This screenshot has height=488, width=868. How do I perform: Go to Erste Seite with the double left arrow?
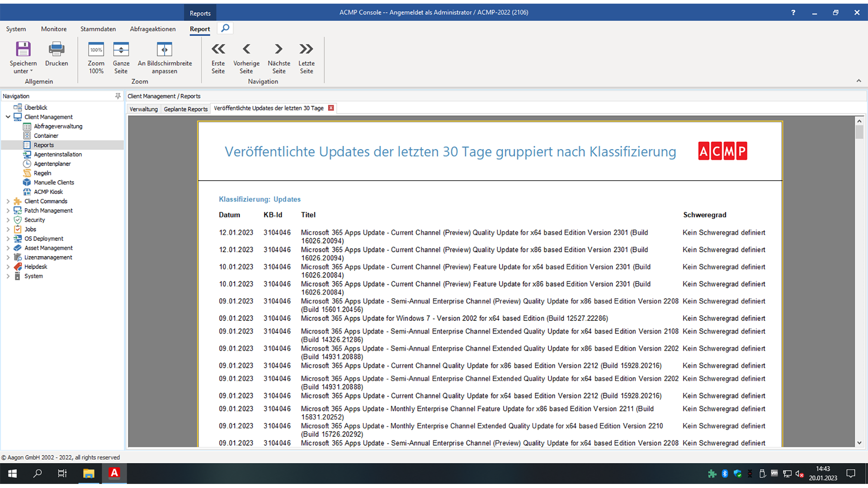point(218,49)
